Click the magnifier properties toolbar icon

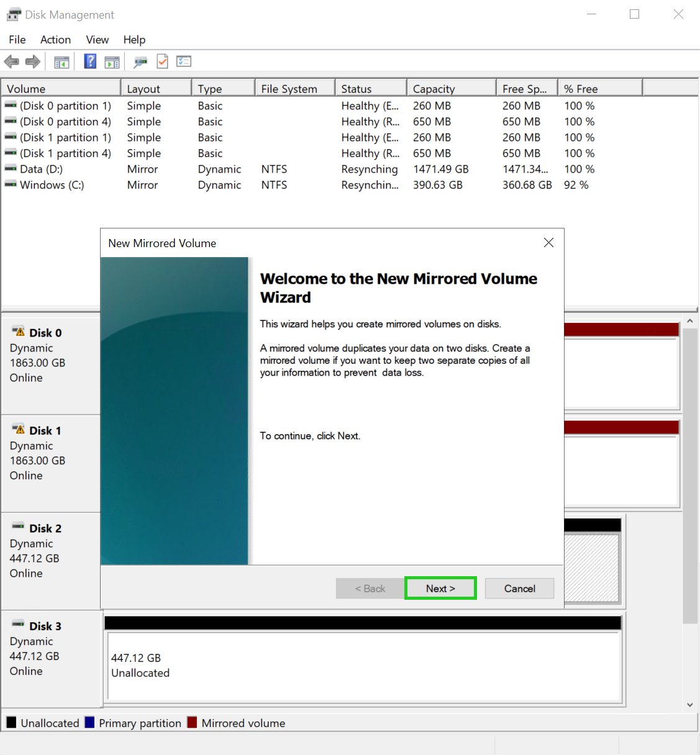[140, 61]
